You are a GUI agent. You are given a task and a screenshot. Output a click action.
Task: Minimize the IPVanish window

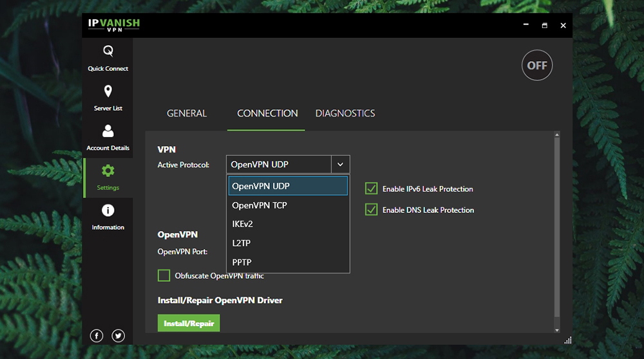(526, 25)
